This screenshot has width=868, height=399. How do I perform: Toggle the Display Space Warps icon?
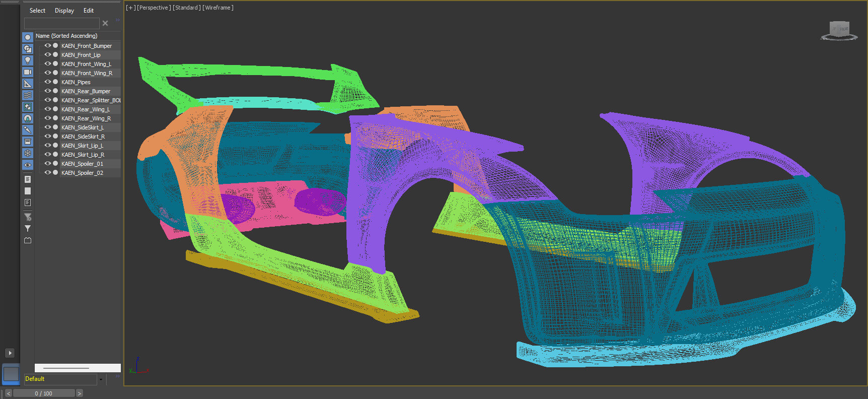28,95
